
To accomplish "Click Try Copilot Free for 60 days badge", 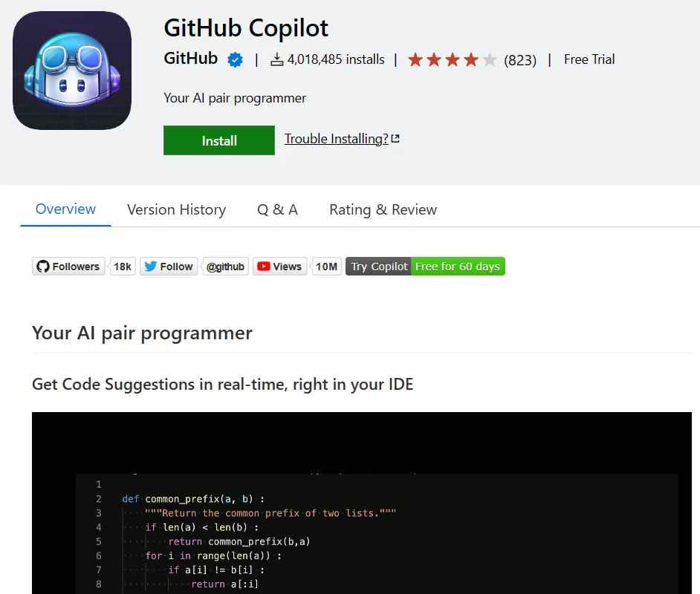I will (425, 267).
